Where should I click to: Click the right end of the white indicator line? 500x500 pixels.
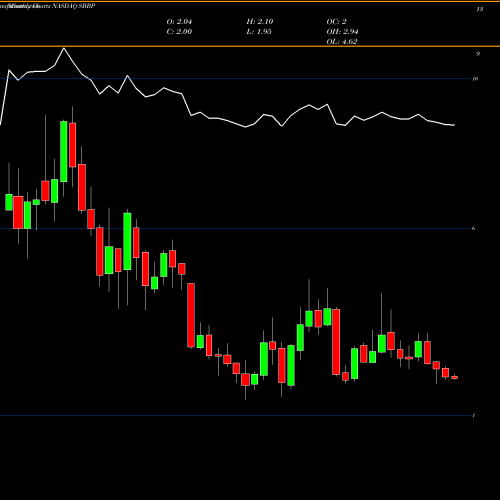click(454, 125)
